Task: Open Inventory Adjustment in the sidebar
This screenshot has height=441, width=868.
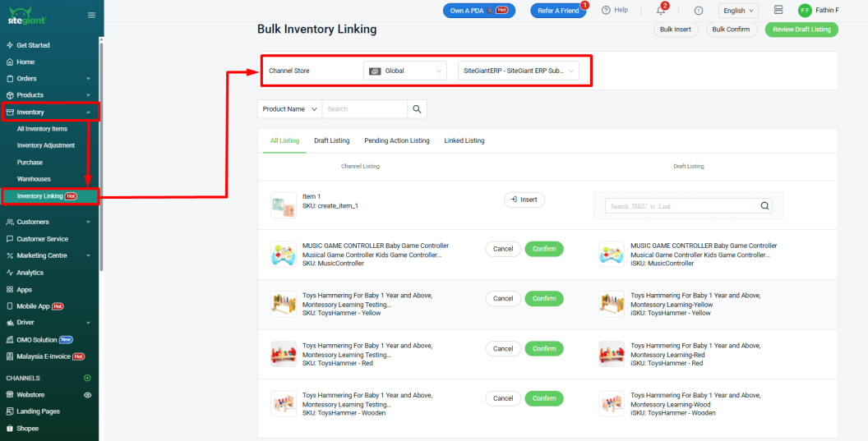Action: click(46, 145)
